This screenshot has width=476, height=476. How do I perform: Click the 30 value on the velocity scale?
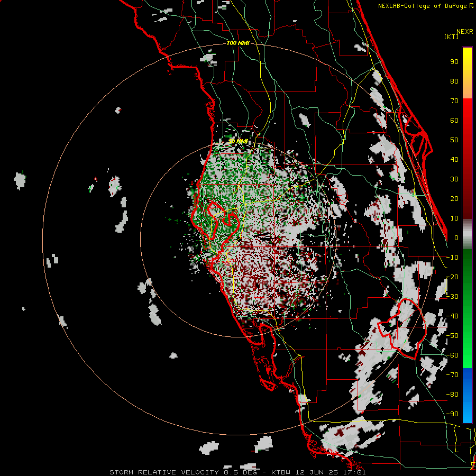point(454,179)
